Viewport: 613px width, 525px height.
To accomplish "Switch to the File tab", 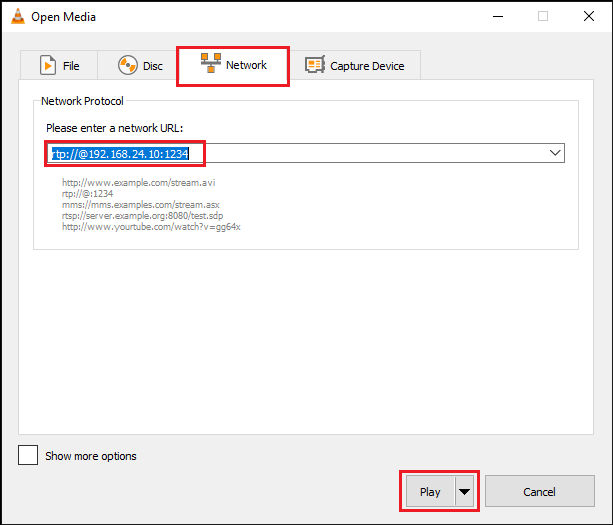I will (59, 65).
